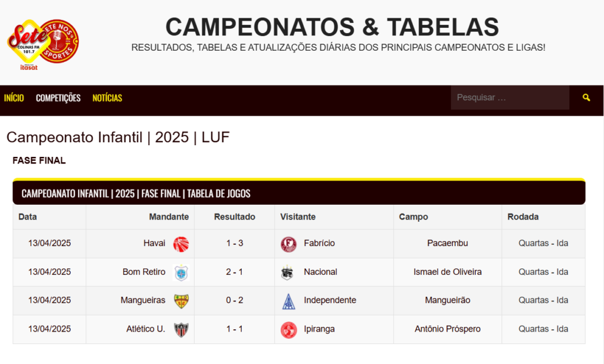Screen dimensions: 604x364
Task: Click the Bom Retiro team crest
Action: pyautogui.click(x=181, y=273)
